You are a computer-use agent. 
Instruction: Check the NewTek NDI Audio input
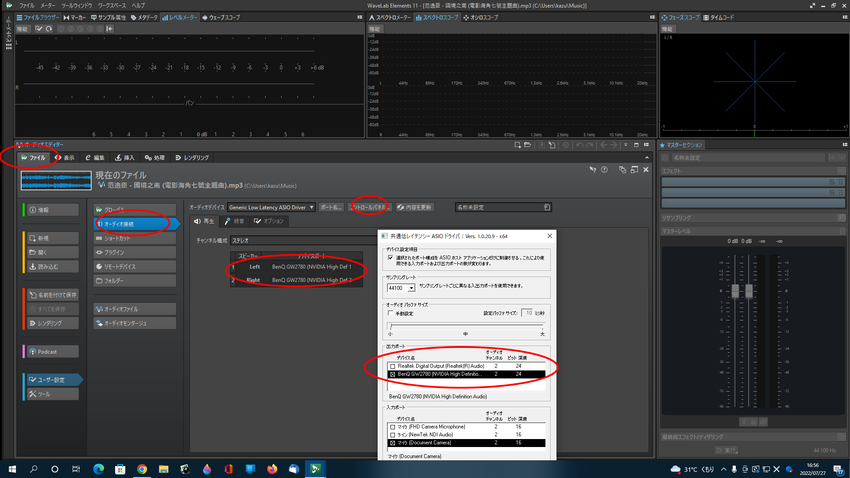coord(393,435)
